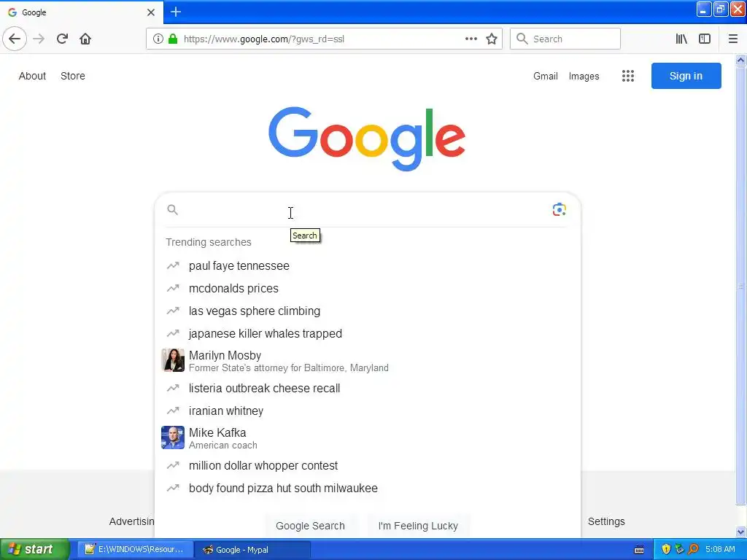Click the Sign in button

point(686,76)
